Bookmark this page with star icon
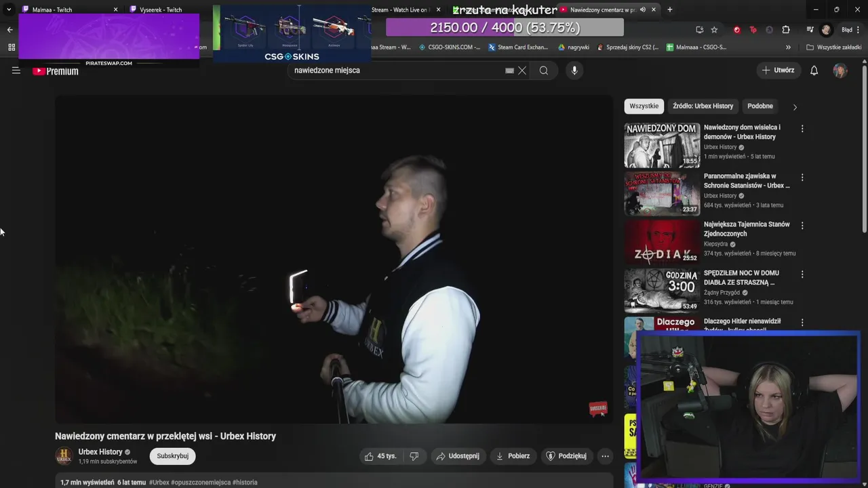Screen dimensions: 868x488 tap(714, 30)
